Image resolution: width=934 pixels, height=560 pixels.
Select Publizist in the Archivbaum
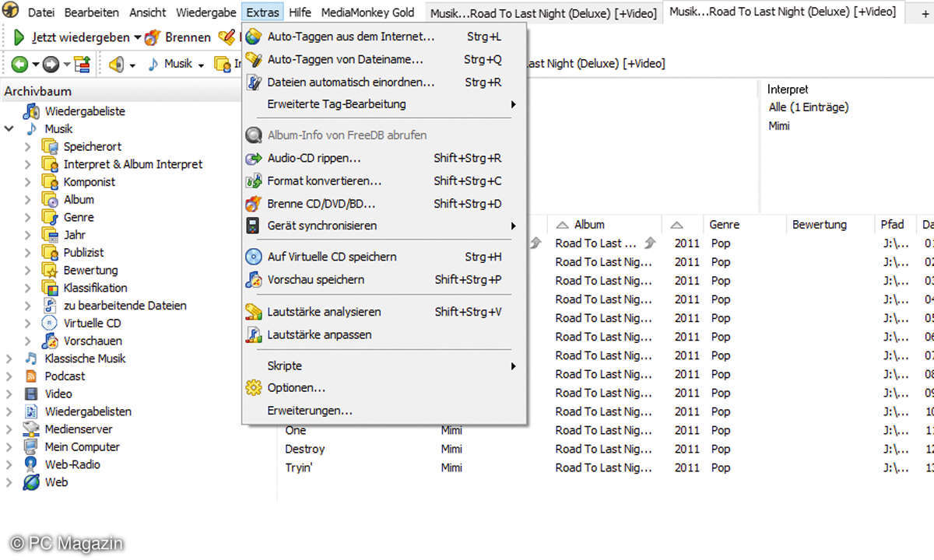(x=84, y=253)
